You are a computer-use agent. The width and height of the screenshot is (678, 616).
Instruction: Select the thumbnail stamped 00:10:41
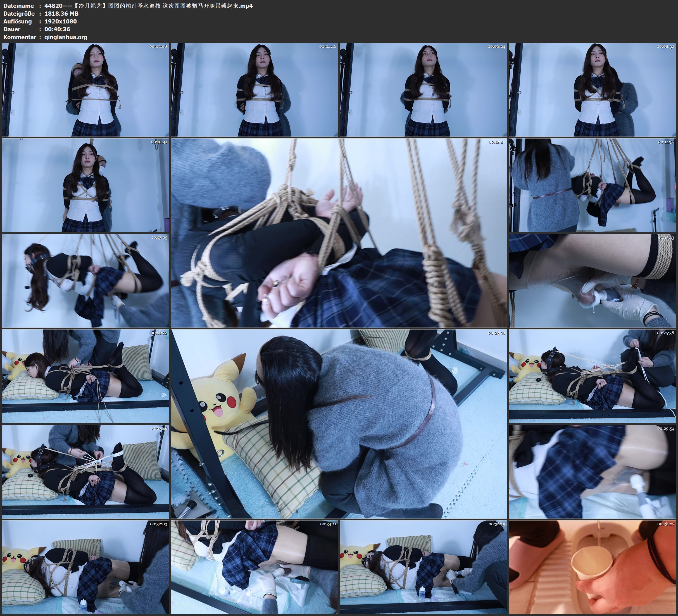pyautogui.click(x=85, y=185)
